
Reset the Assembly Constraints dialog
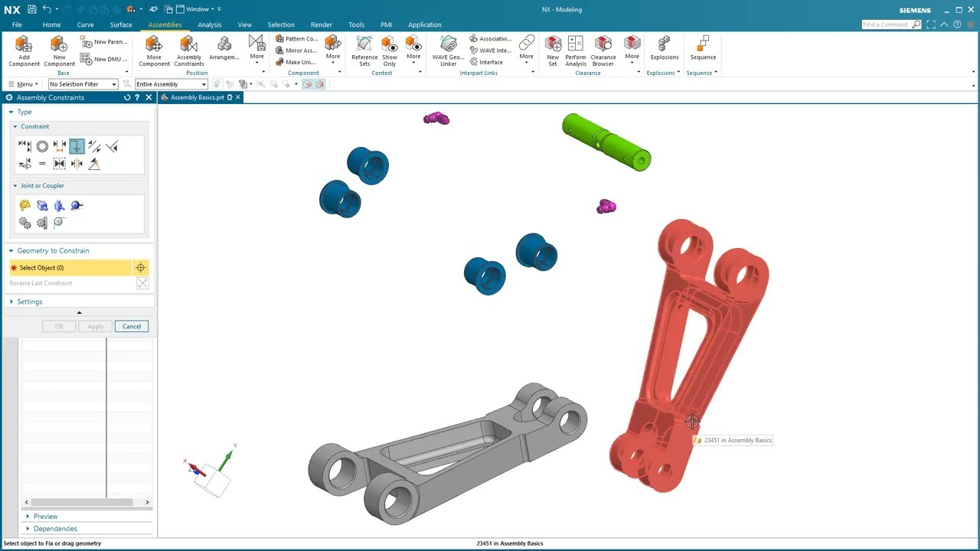click(x=127, y=97)
